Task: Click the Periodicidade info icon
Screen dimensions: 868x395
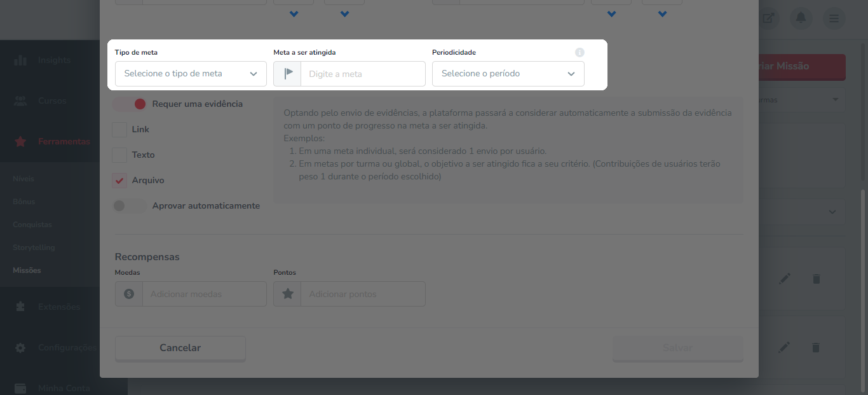Action: click(x=580, y=53)
